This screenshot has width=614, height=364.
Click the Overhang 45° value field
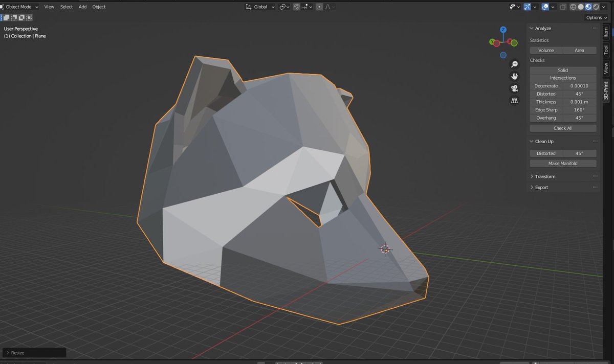point(580,118)
